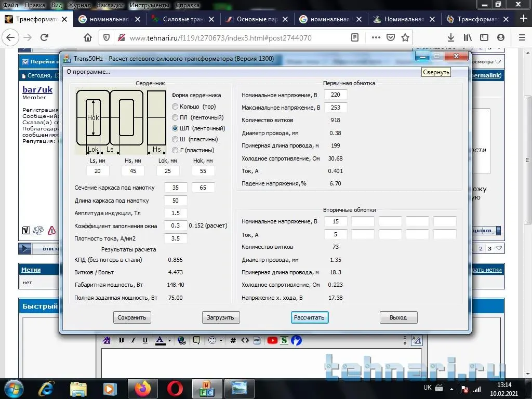Viewport: 532px width, 399px height.
Task: Click the primary Номинальное напряжение field with 220
Action: point(336,95)
